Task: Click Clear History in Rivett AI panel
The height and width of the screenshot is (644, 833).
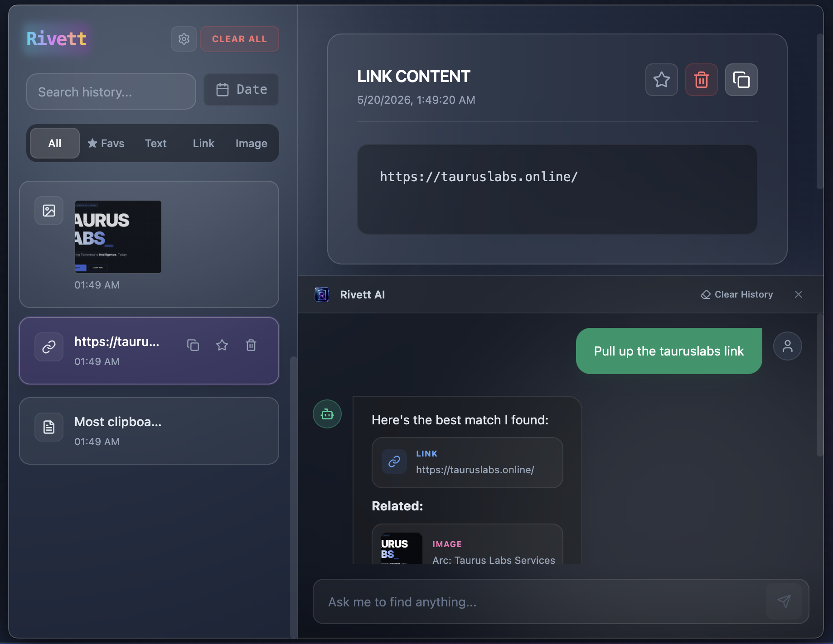Action: point(736,294)
